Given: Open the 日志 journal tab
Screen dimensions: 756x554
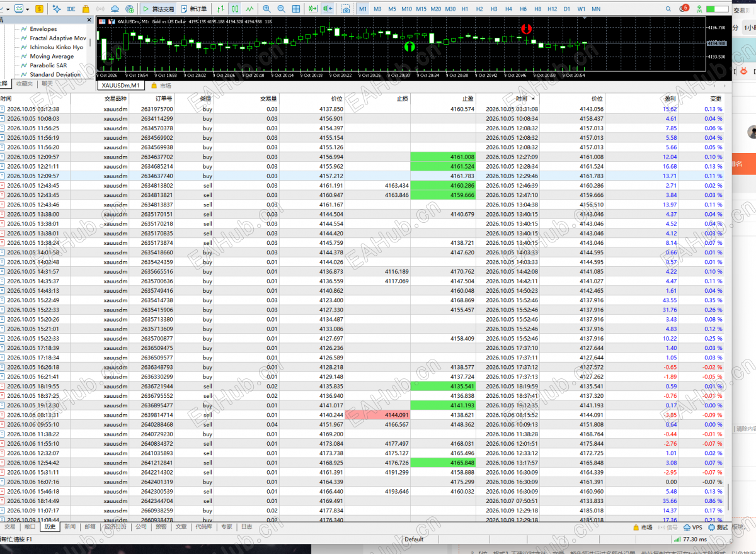Looking at the screenshot, I should pyautogui.click(x=246, y=527).
